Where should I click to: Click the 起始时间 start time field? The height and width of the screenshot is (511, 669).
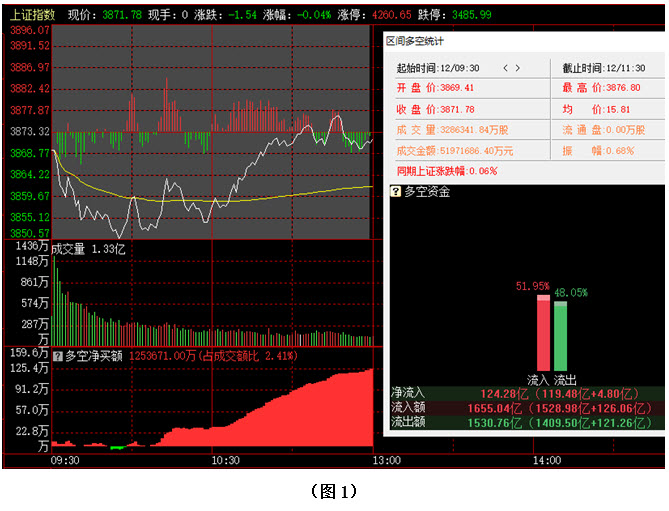(439, 68)
